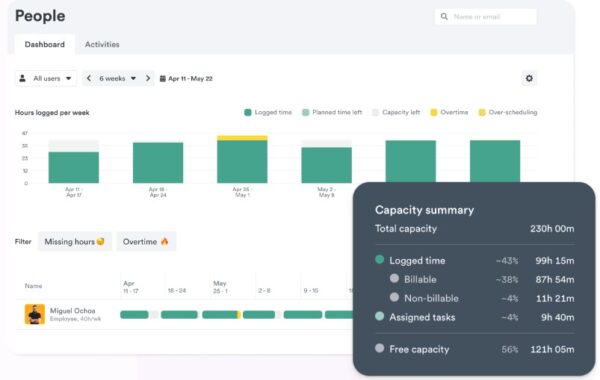Click the Free capacity row in summary
600x380 pixels.
coord(474,349)
